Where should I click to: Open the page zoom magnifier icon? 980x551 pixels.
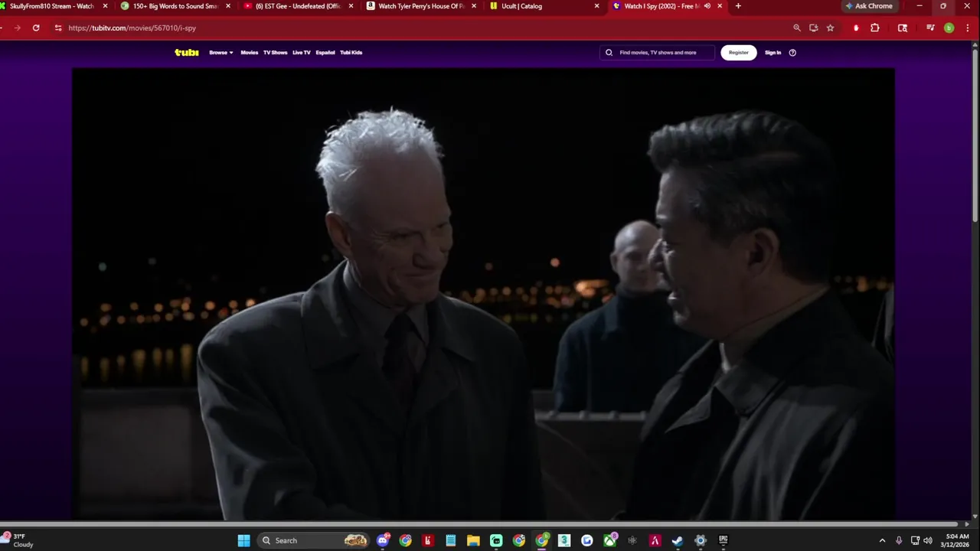click(797, 28)
